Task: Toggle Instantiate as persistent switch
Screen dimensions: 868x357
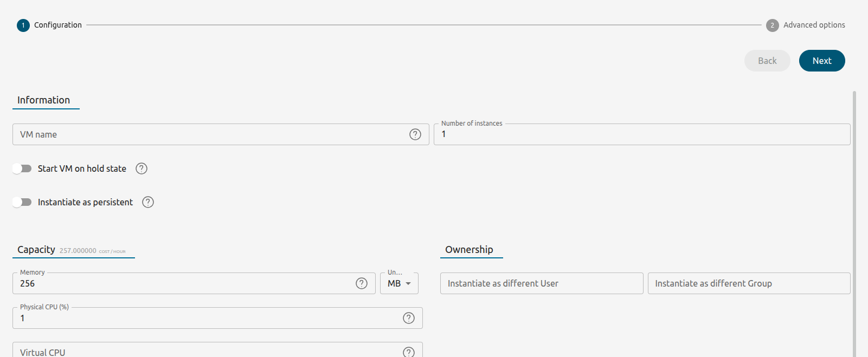Action: click(22, 202)
